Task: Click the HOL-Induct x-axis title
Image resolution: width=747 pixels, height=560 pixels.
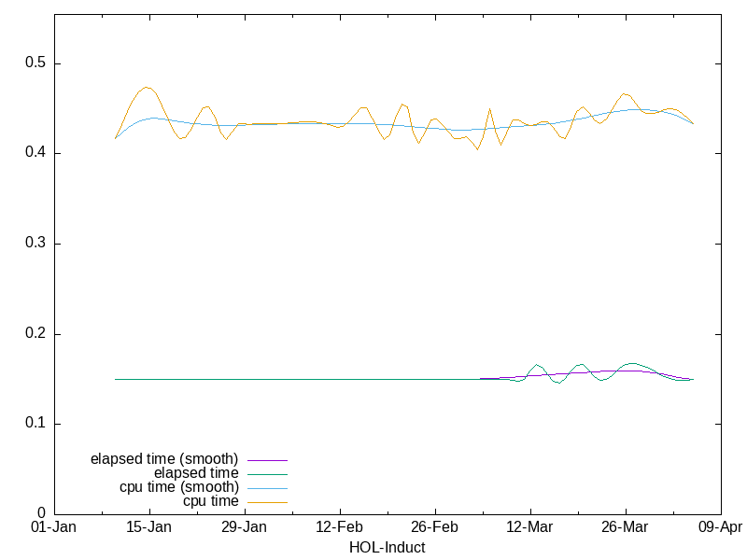Action: coord(387,547)
